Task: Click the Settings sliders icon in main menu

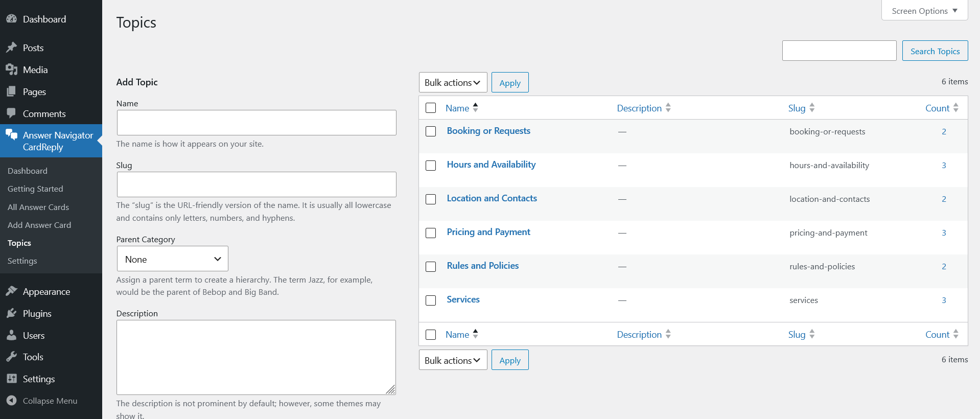Action: tap(11, 379)
